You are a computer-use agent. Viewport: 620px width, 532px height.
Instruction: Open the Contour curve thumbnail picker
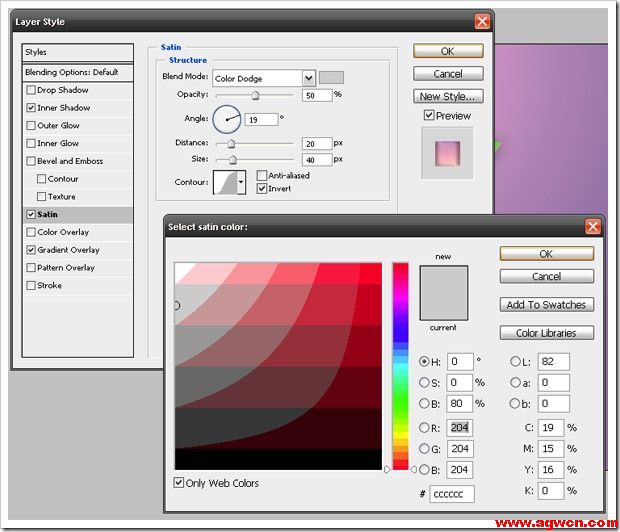coord(224,181)
